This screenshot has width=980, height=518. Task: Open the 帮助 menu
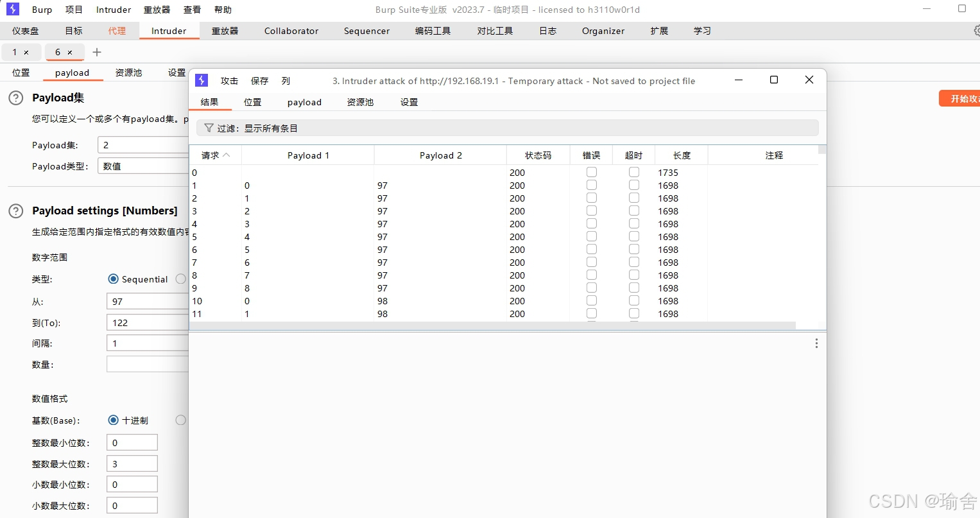pyautogui.click(x=223, y=10)
